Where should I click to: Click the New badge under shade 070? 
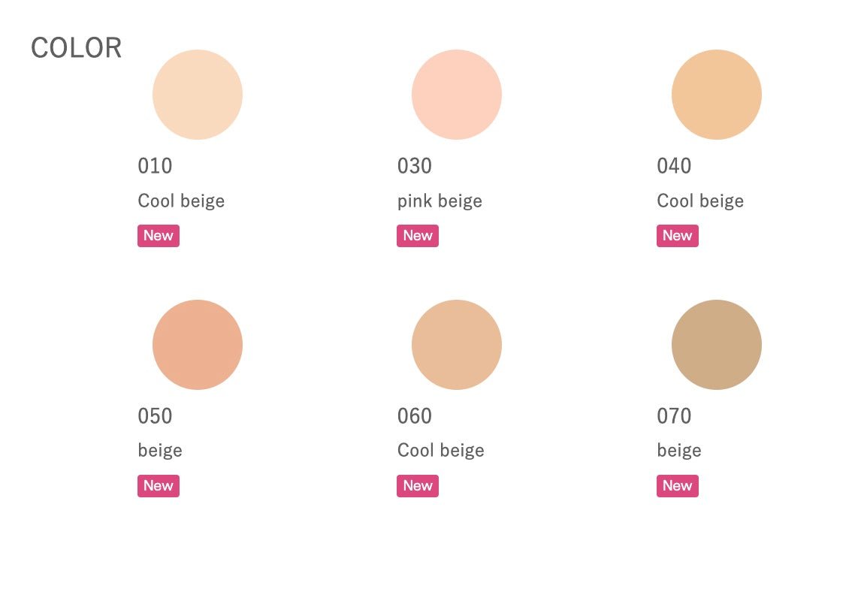pyautogui.click(x=678, y=486)
